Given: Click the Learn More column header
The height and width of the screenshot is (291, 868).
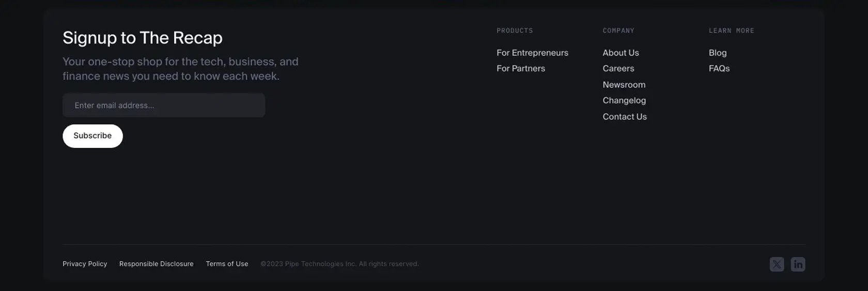Looking at the screenshot, I should coord(732,30).
